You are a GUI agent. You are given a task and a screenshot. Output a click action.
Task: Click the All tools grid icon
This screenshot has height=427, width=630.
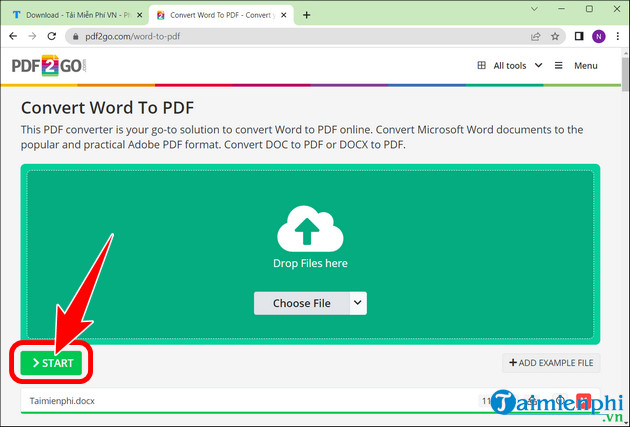(481, 65)
